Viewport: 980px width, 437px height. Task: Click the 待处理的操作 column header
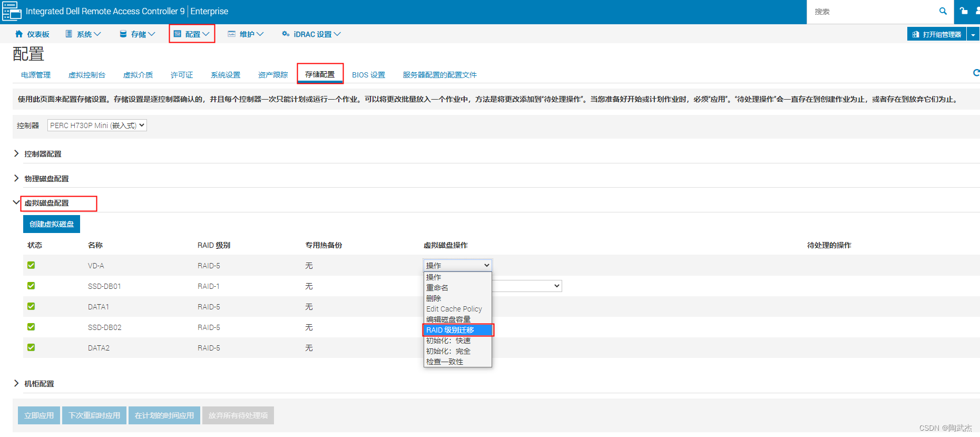[829, 245]
